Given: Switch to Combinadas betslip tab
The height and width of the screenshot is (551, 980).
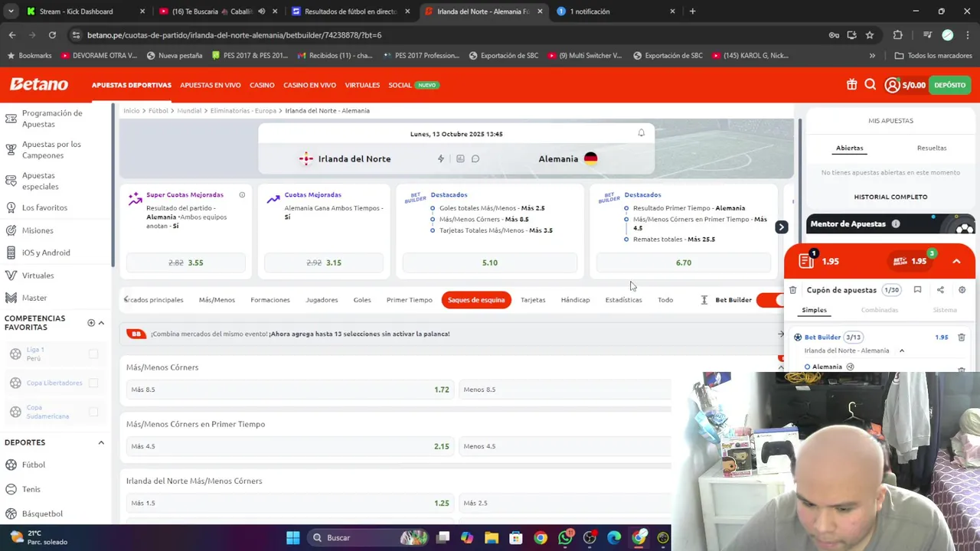Looking at the screenshot, I should tap(880, 310).
